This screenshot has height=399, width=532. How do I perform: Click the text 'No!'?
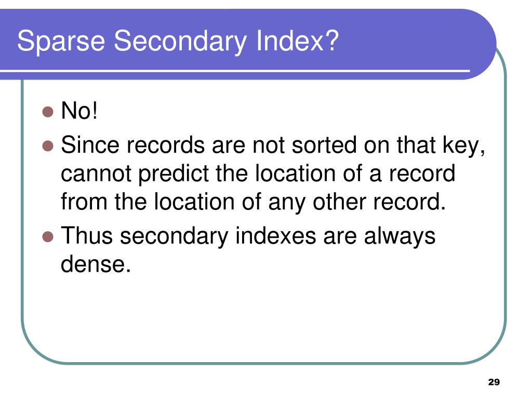[x=79, y=111]
